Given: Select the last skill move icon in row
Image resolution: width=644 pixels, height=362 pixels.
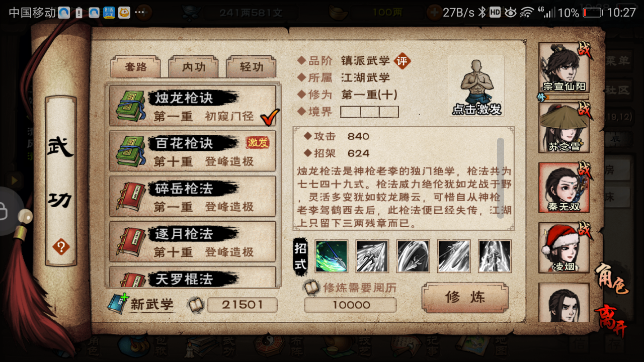Looking at the screenshot, I should [x=495, y=256].
